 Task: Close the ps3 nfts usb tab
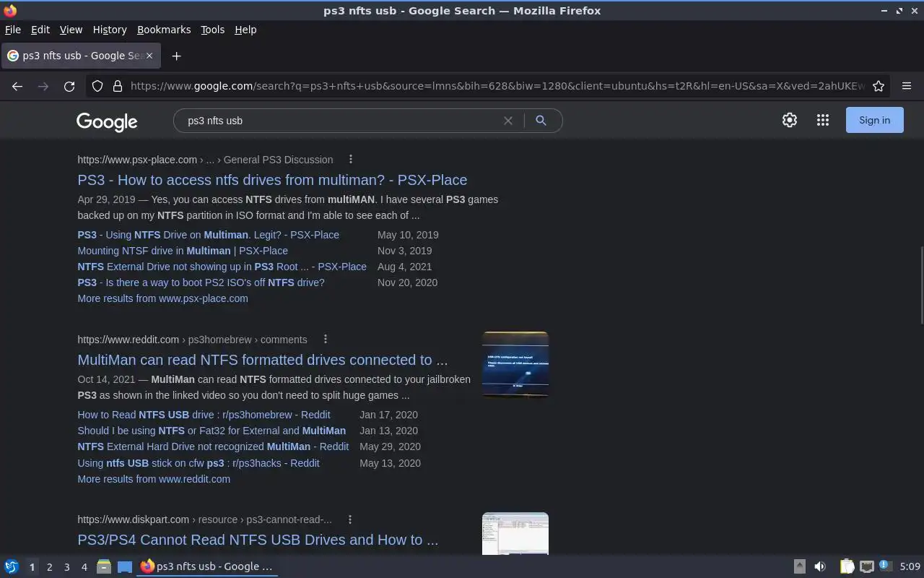(149, 56)
